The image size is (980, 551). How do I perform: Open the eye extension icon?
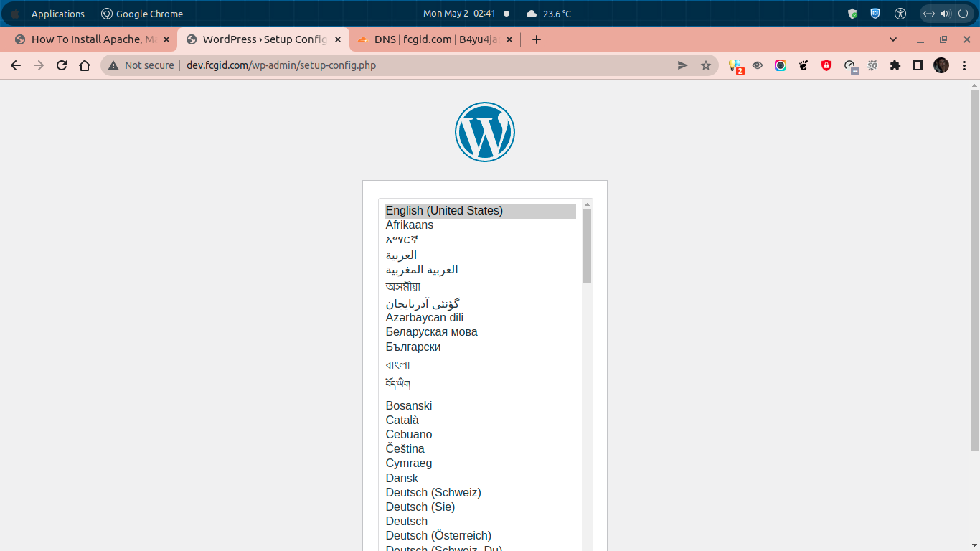(x=758, y=65)
